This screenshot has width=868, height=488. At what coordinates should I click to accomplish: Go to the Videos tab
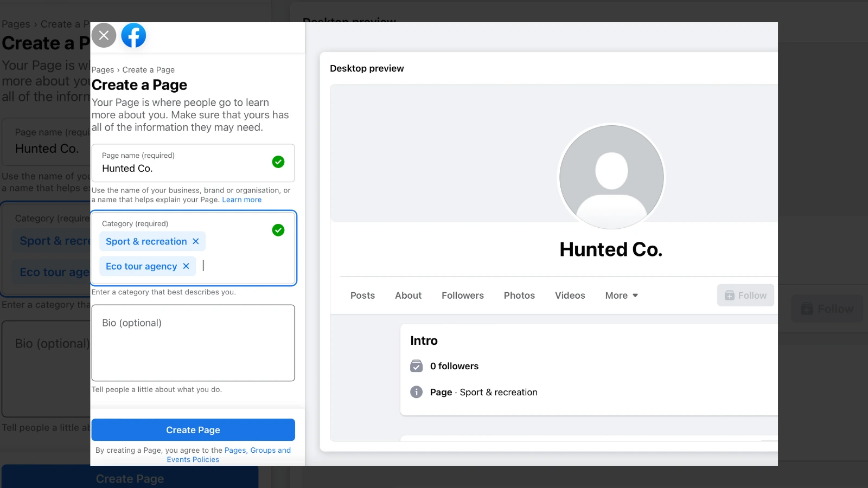point(570,296)
